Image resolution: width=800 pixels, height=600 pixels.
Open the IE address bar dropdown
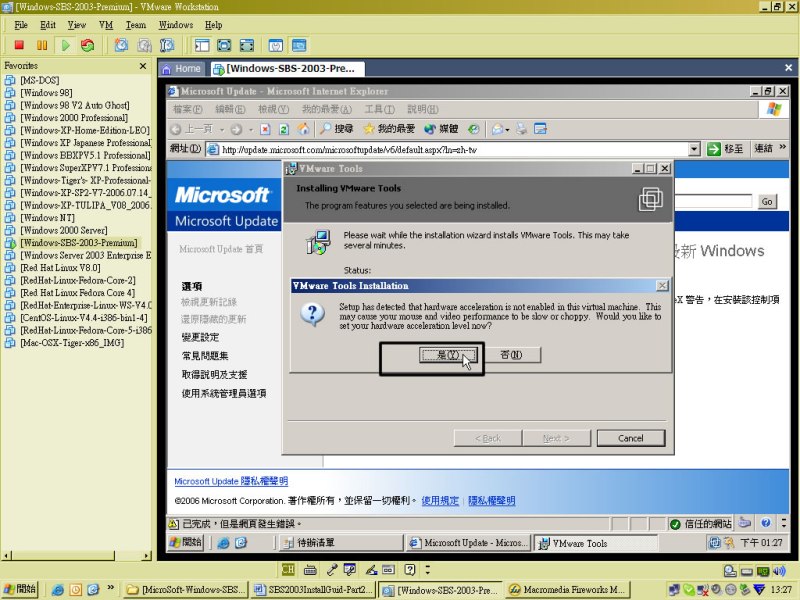click(694, 149)
